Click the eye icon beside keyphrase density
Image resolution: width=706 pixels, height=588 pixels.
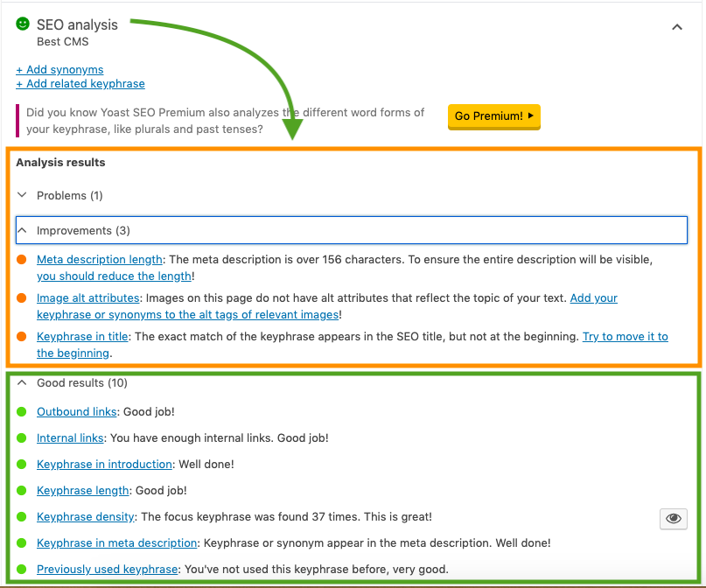[673, 519]
